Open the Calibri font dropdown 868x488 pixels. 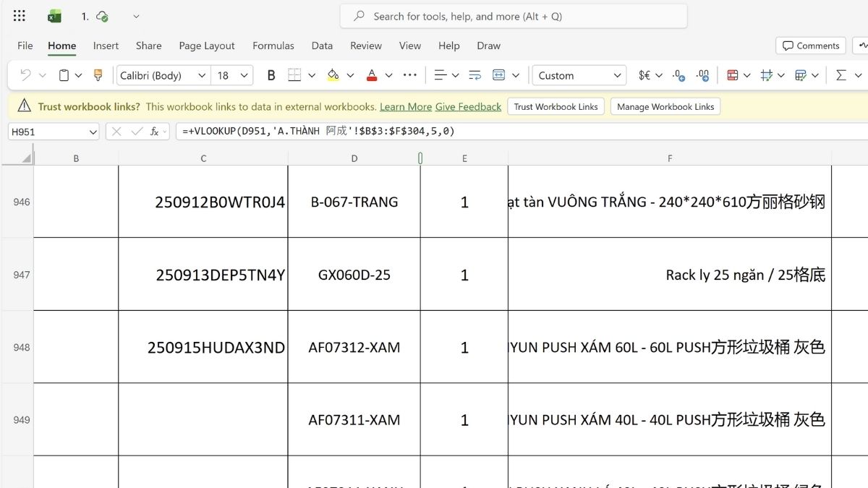[201, 75]
